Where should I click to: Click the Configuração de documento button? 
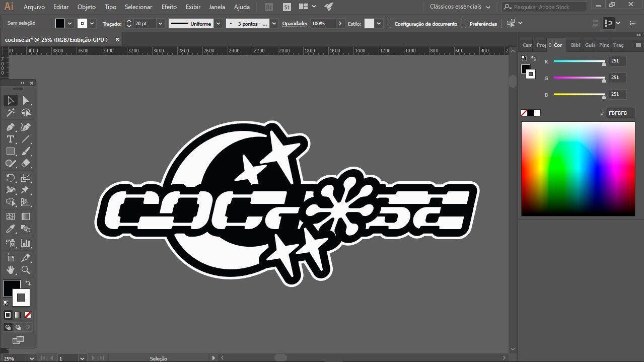(x=425, y=24)
